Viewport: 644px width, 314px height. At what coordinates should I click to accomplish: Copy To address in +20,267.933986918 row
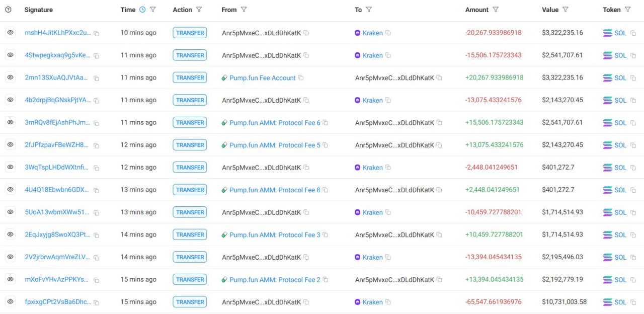pos(439,77)
